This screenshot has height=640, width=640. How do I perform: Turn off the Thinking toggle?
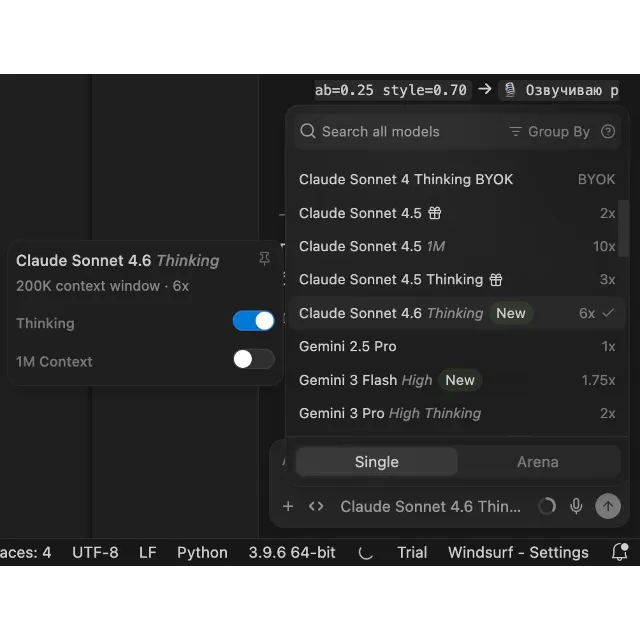253,321
